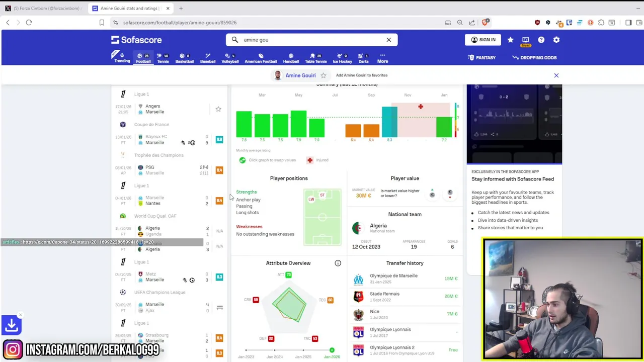The width and height of the screenshot is (644, 362).
Task: Open the PSG vs Marseille match
Action: coord(169,170)
